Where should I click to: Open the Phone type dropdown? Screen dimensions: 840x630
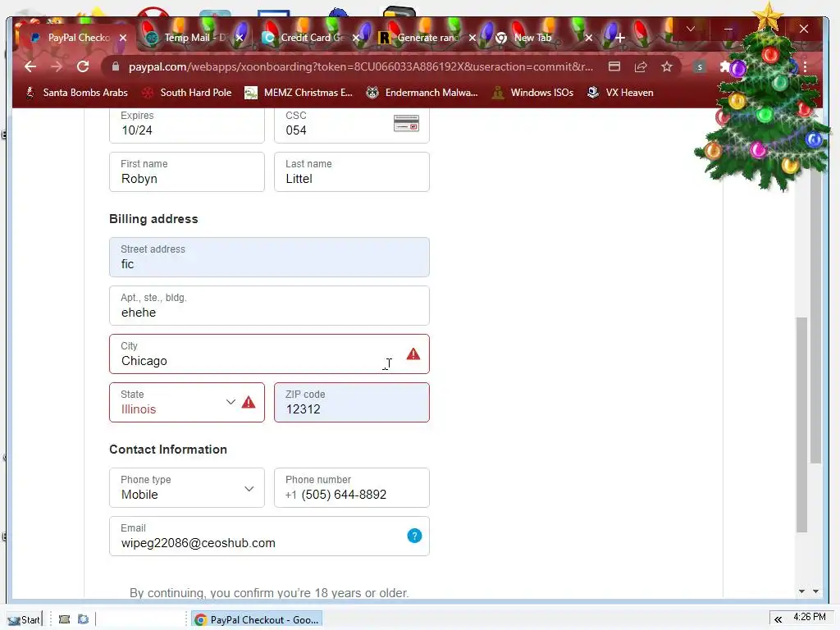[x=187, y=488]
